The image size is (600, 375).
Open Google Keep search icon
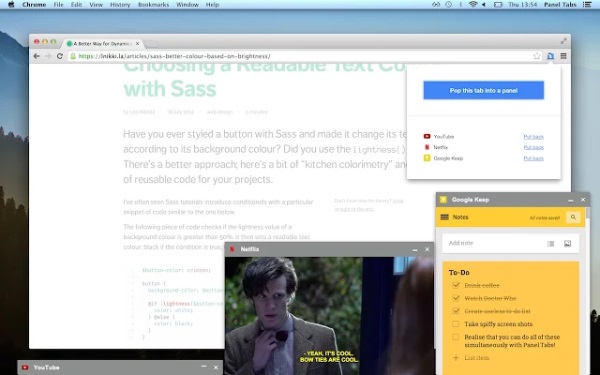tap(573, 217)
